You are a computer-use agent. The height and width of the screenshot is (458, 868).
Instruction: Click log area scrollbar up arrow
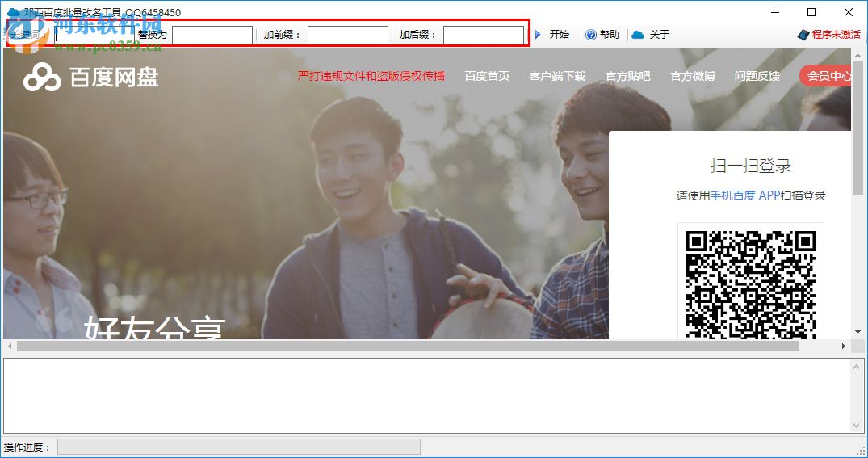pyautogui.click(x=857, y=366)
